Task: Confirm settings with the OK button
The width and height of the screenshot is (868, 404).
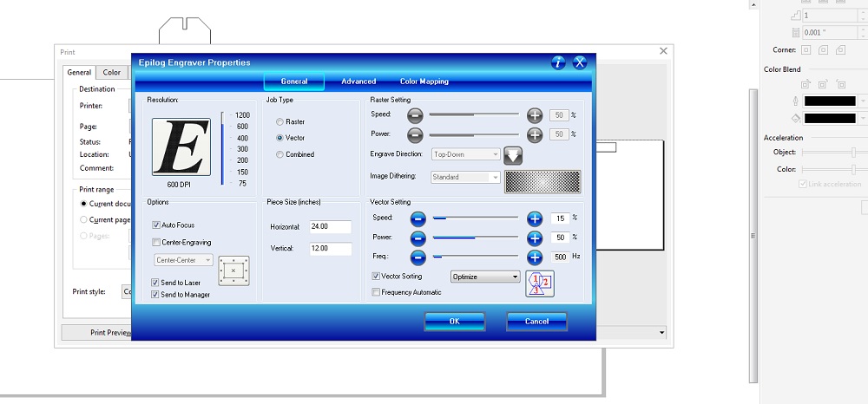Action: pos(455,321)
